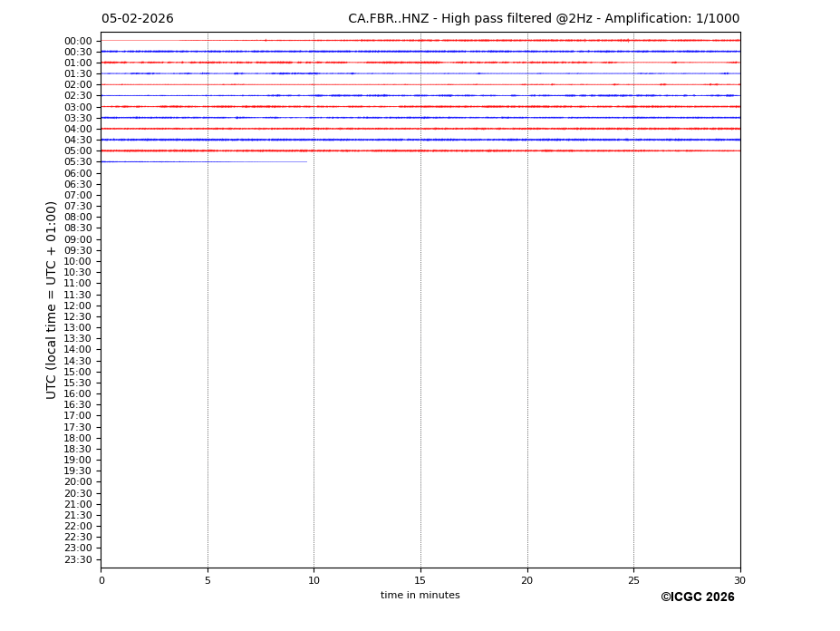
Task: Click the ©ICGC 2026 copyright text
Action: (x=697, y=597)
